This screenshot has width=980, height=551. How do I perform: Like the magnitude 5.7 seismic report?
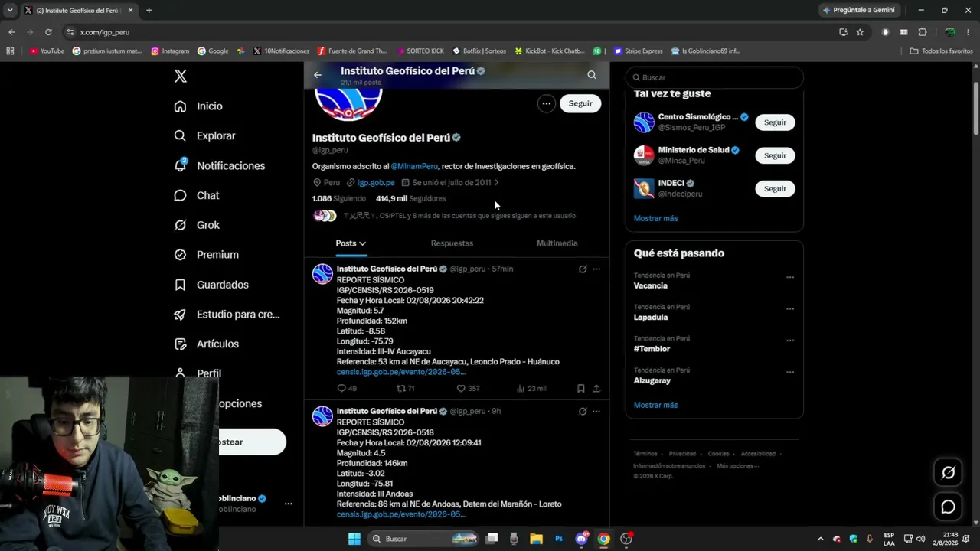coord(468,389)
